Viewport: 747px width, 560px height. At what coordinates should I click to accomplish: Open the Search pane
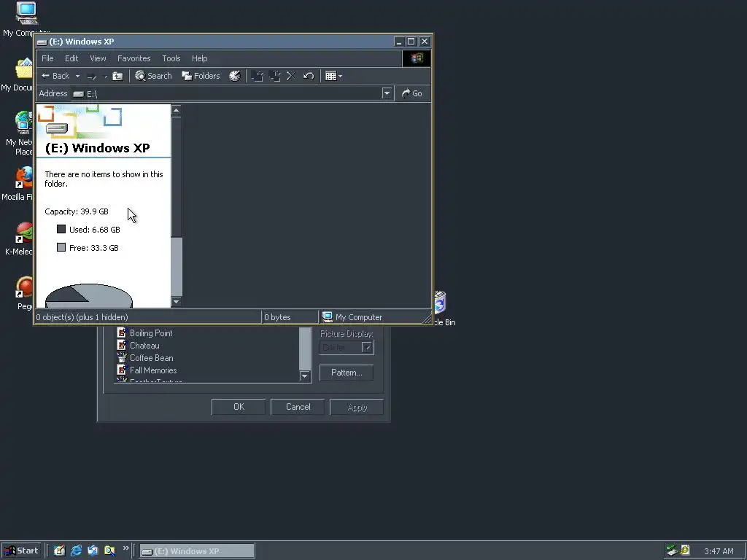point(153,76)
